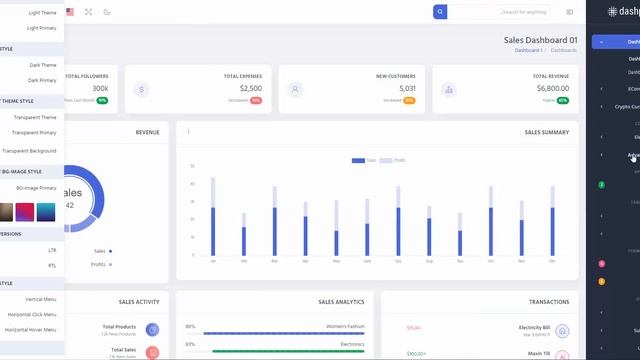The height and width of the screenshot is (360, 640).
Task: Click red badge on Total Expenses card
Action: (256, 100)
